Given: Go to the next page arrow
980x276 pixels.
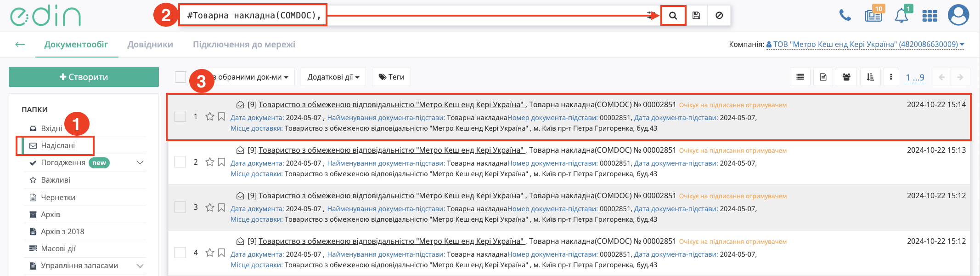Looking at the screenshot, I should pos(960,77).
